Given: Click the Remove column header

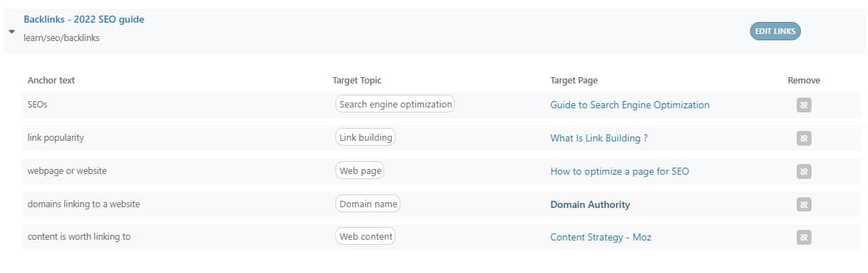Looking at the screenshot, I should point(804,81).
